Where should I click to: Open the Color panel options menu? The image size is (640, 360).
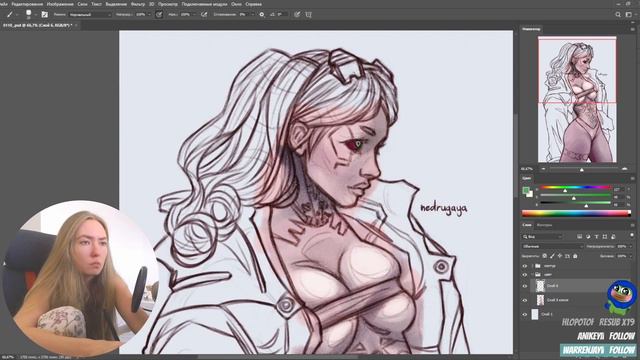[x=632, y=178]
